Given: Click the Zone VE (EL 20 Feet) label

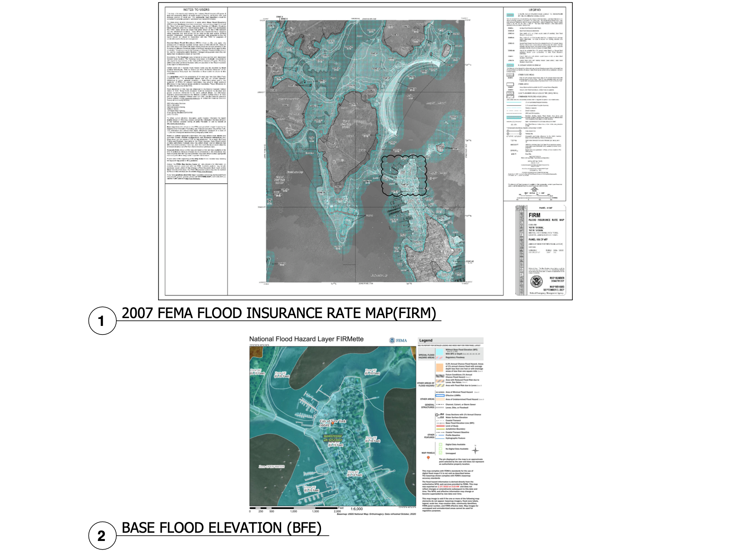Looking at the screenshot, I should (282, 374).
